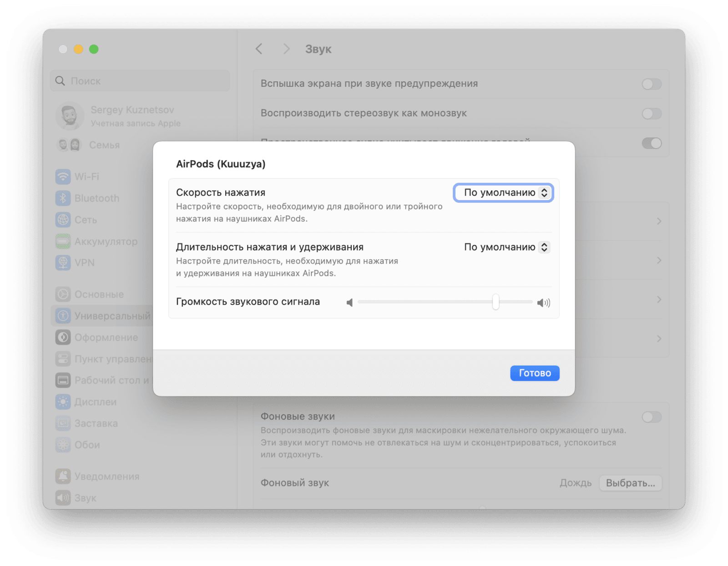
Task: Enable Фоновые звуки switch
Action: point(652,417)
